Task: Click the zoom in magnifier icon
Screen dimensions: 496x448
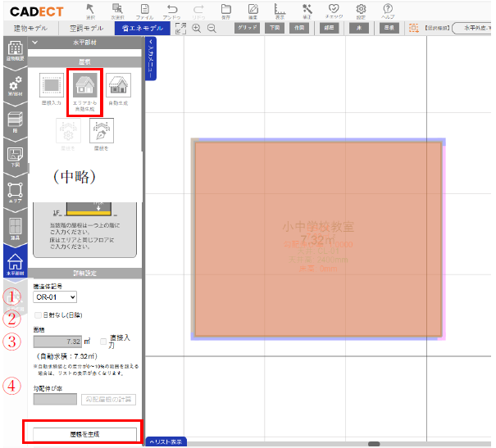Action: (x=197, y=28)
